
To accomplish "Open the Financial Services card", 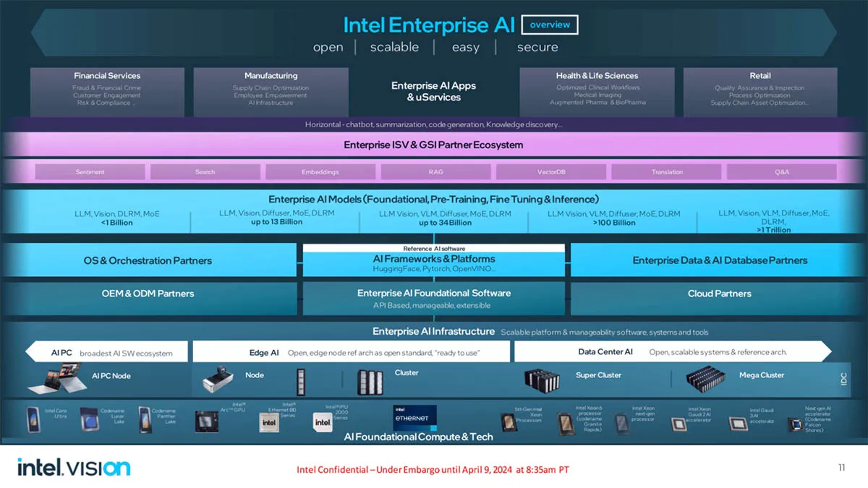I will coord(107,92).
